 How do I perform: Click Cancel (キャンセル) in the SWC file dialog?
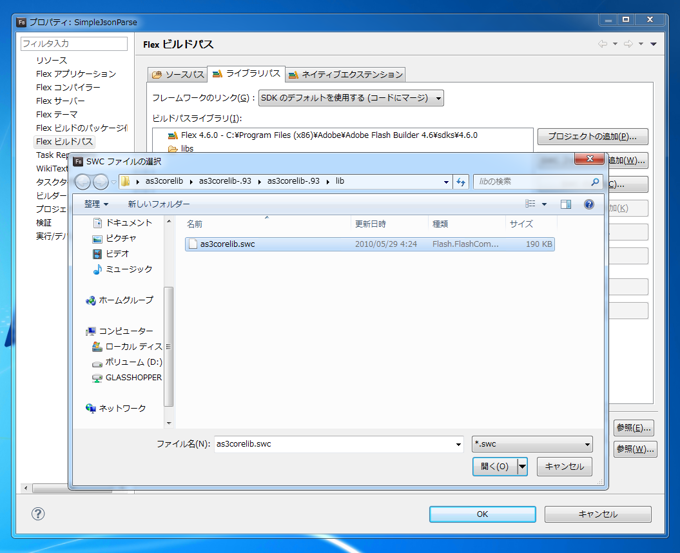[565, 467]
